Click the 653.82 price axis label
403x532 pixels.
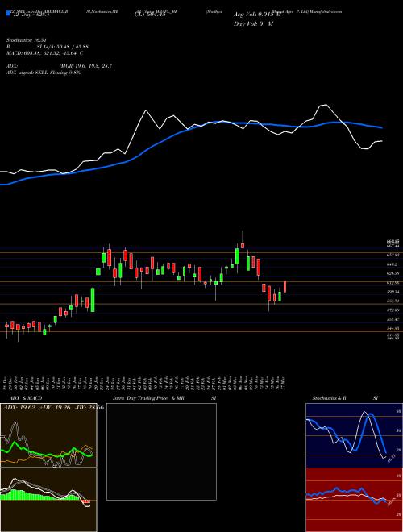point(393,255)
